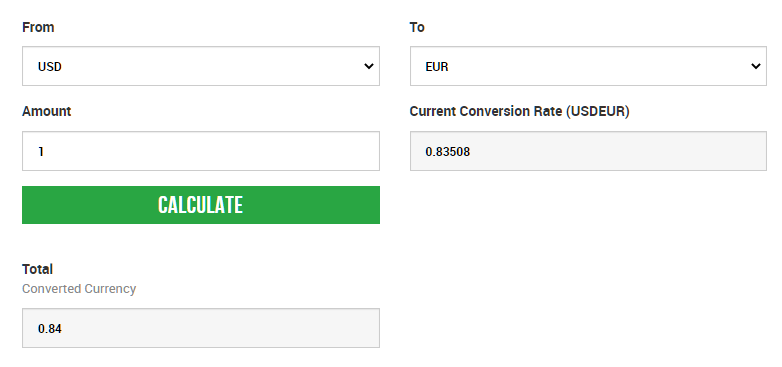The width and height of the screenshot is (782, 367).
Task: Click the To label
Action: [417, 27]
